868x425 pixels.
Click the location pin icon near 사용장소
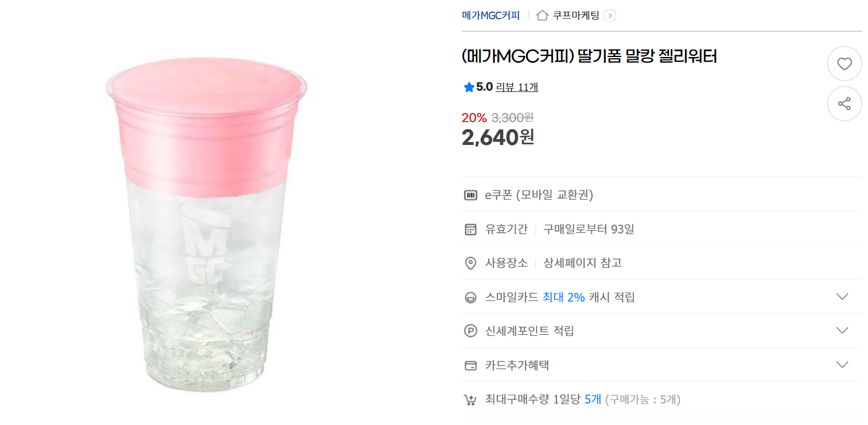(470, 263)
